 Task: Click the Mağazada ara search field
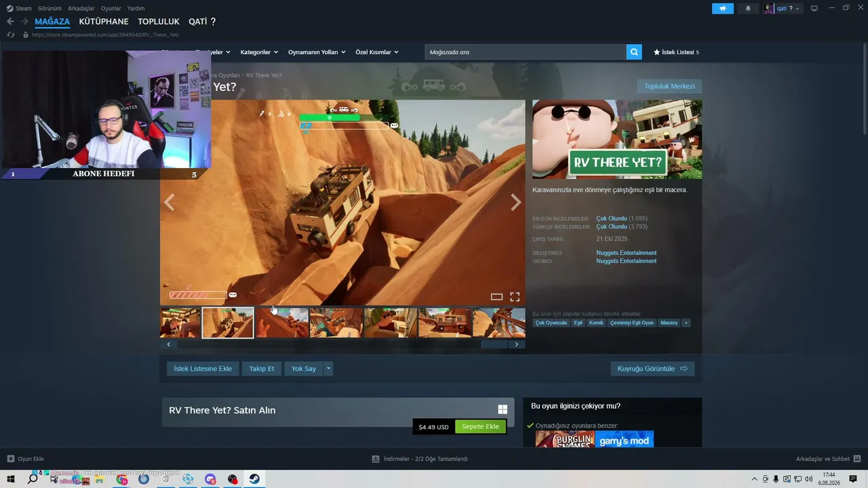coord(526,52)
